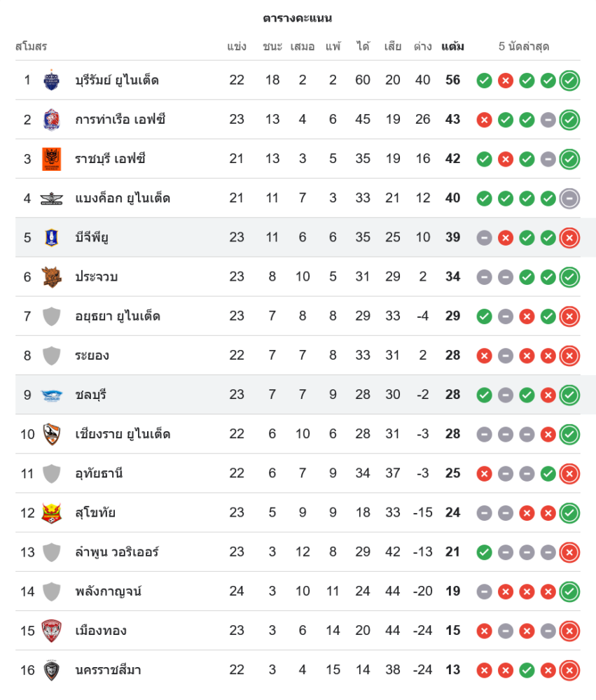Open the เมืองทอง club logo

pyautogui.click(x=52, y=631)
